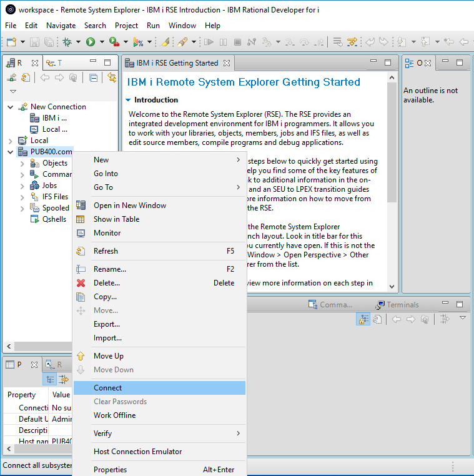Expand the Jobs subsystem
474x476 pixels.
pos(22,186)
